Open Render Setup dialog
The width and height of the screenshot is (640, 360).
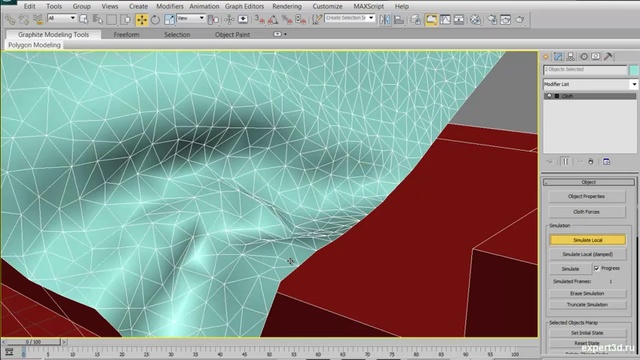pyautogui.click(x=492, y=19)
